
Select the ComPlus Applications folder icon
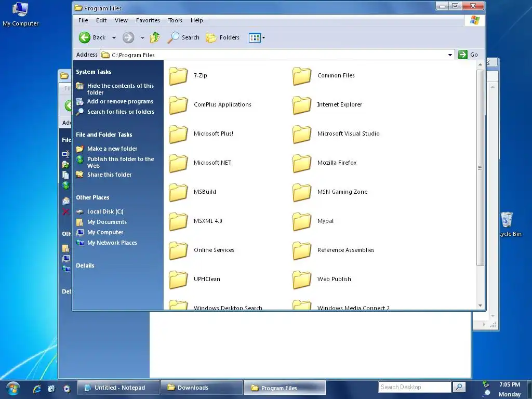point(178,105)
